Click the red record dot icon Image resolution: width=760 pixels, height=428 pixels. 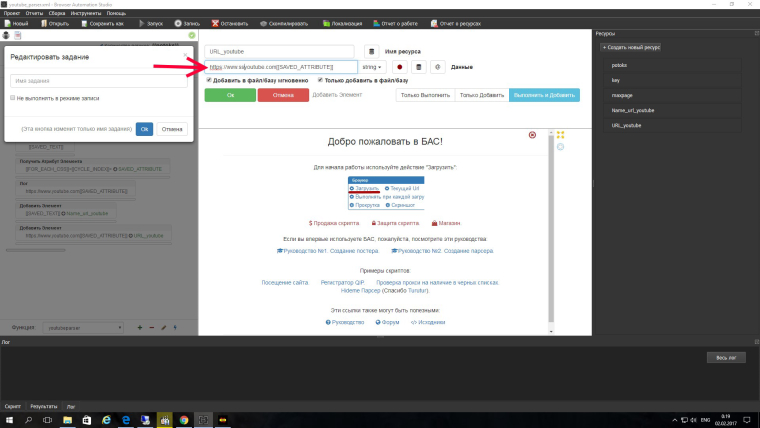[399, 67]
